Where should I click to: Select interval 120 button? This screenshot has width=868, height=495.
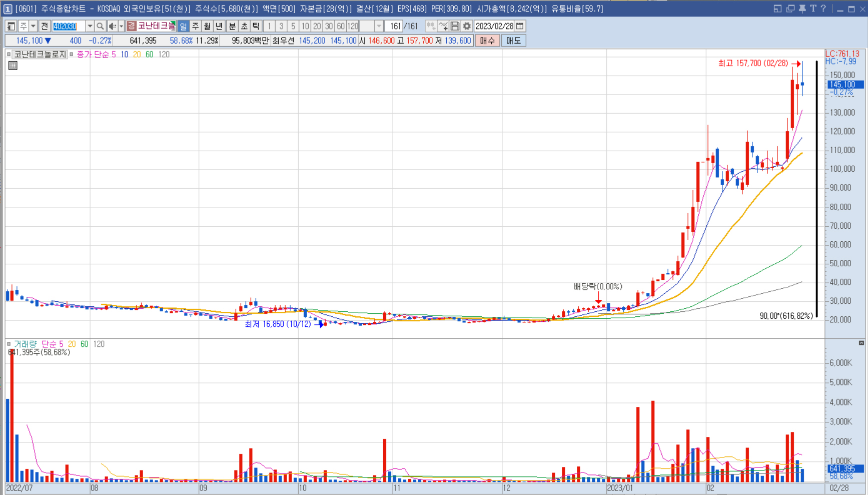pyautogui.click(x=353, y=26)
